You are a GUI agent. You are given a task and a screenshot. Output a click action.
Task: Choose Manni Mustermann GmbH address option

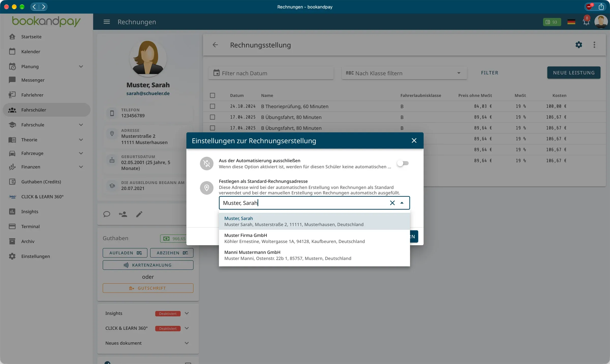tap(314, 255)
